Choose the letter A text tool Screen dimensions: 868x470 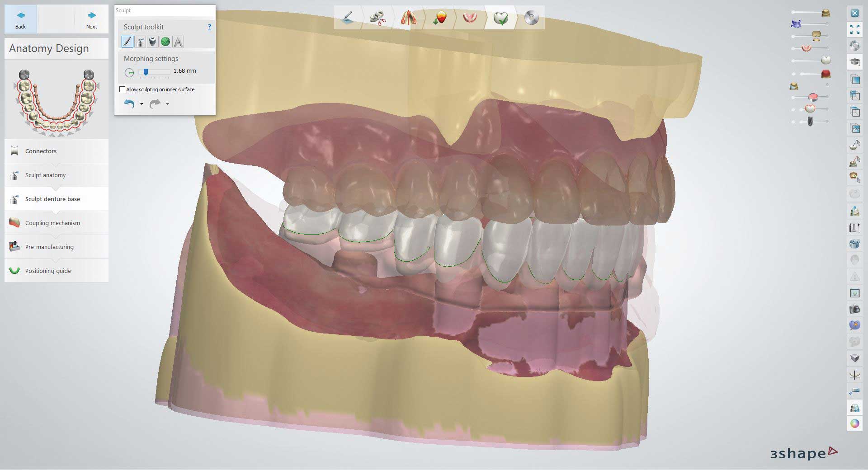pyautogui.click(x=178, y=42)
